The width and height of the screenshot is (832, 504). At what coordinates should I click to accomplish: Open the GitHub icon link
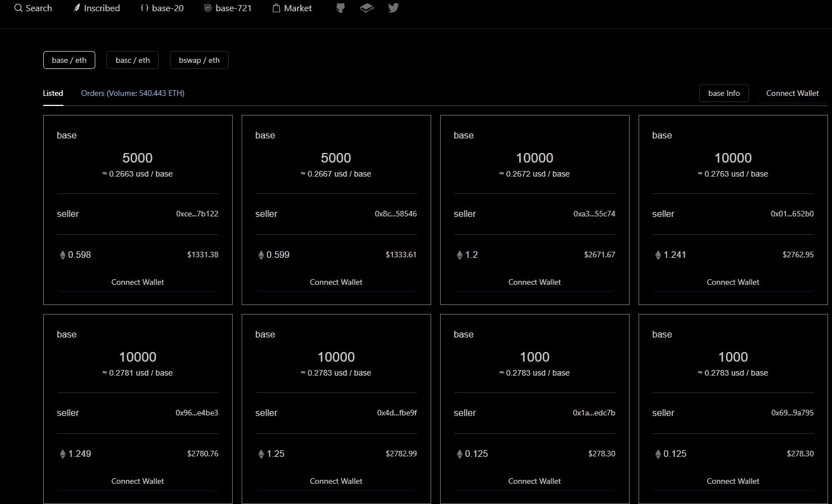coord(340,8)
